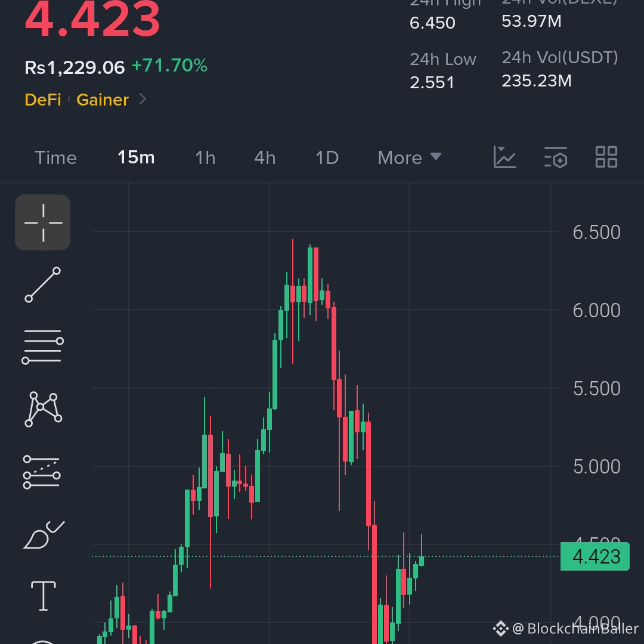
Task: Select the Fibonacci retracement tool
Action: point(42,472)
